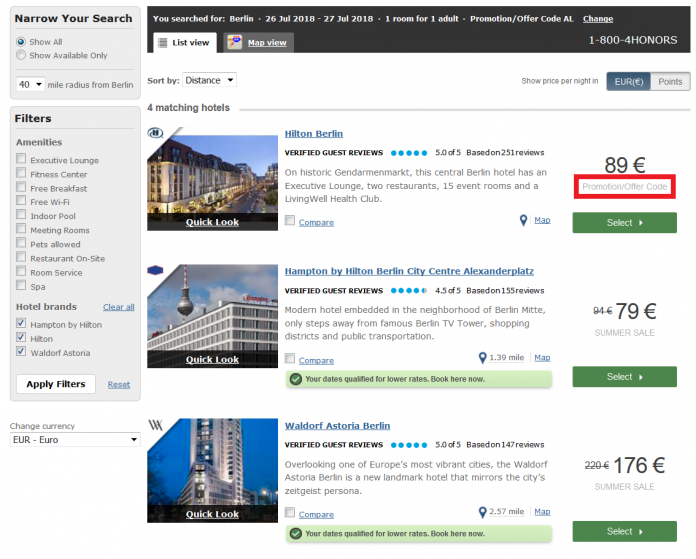Select Show Available Only radio button

(x=21, y=55)
